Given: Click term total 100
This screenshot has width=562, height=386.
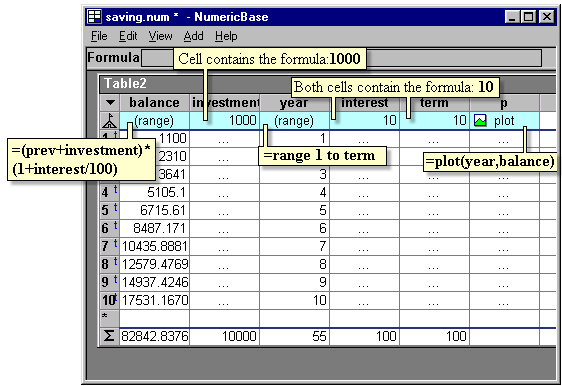Looking at the screenshot, I should [434, 336].
